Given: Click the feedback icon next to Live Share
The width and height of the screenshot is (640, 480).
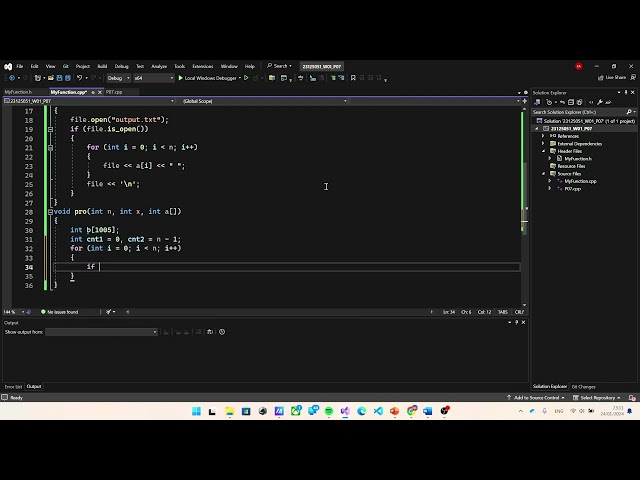Looking at the screenshot, I should pos(633,78).
